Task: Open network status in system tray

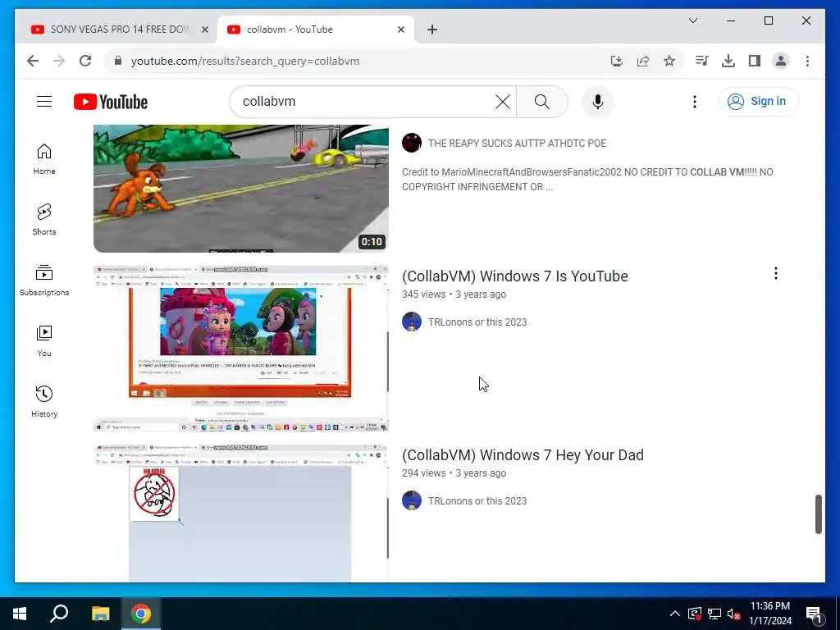Action: 714,614
